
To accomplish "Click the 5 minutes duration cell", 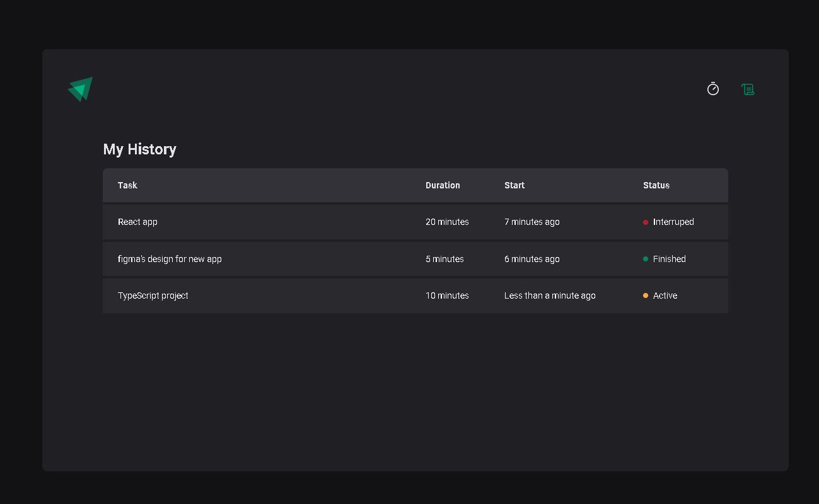I will click(444, 259).
